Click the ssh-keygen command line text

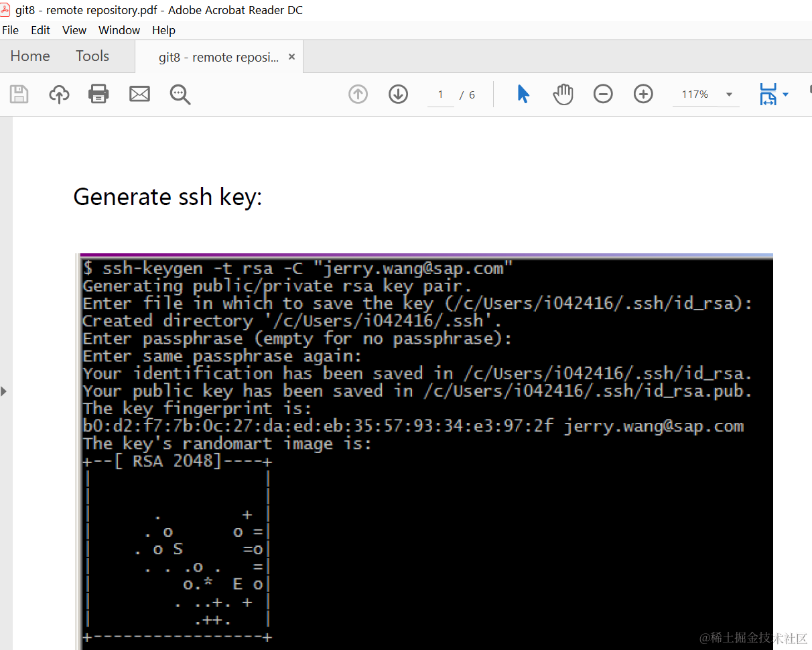tap(297, 269)
